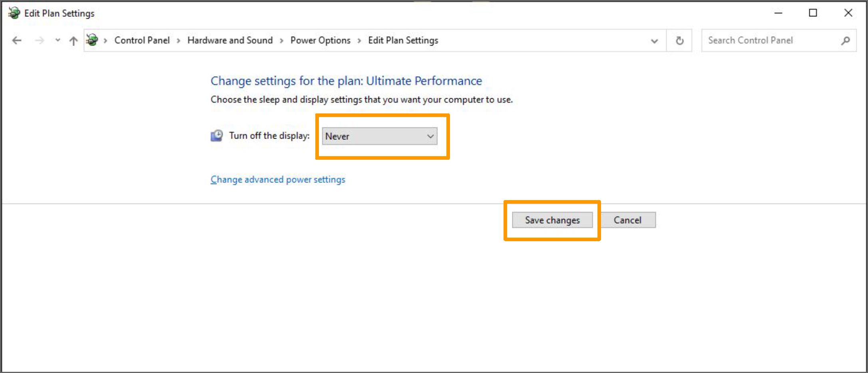Select Edit Plan Settings breadcrumb
868x373 pixels.
tap(403, 40)
